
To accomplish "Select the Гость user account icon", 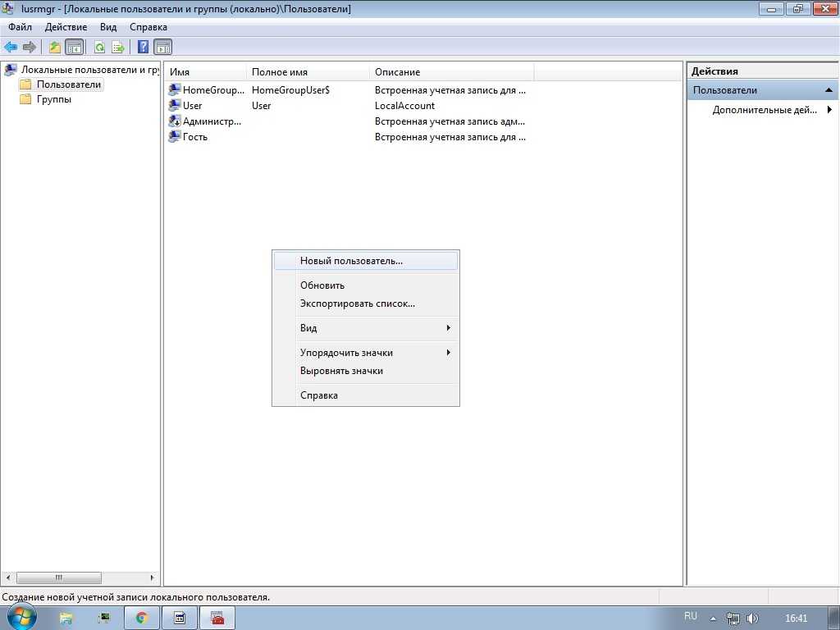I will tap(174, 137).
